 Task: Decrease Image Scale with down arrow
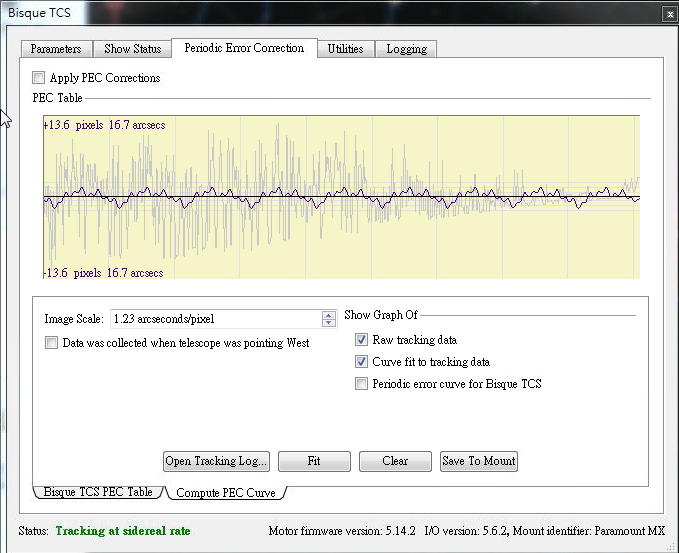[329, 323]
